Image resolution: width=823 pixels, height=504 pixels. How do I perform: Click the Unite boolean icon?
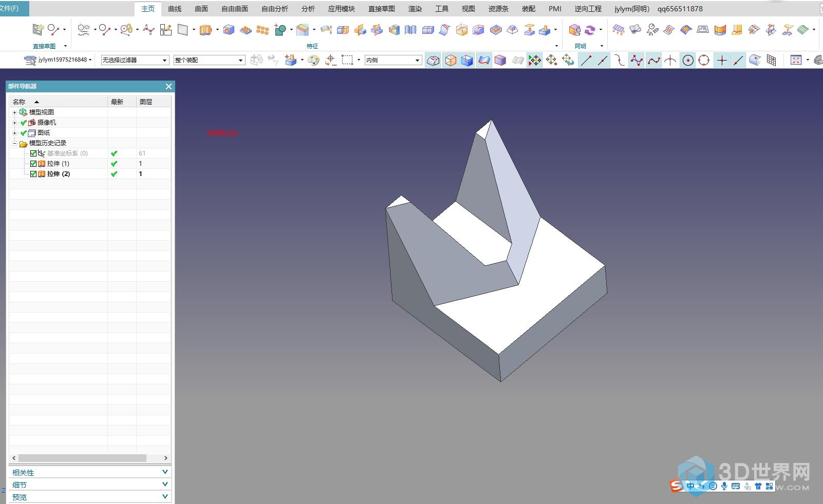(280, 30)
